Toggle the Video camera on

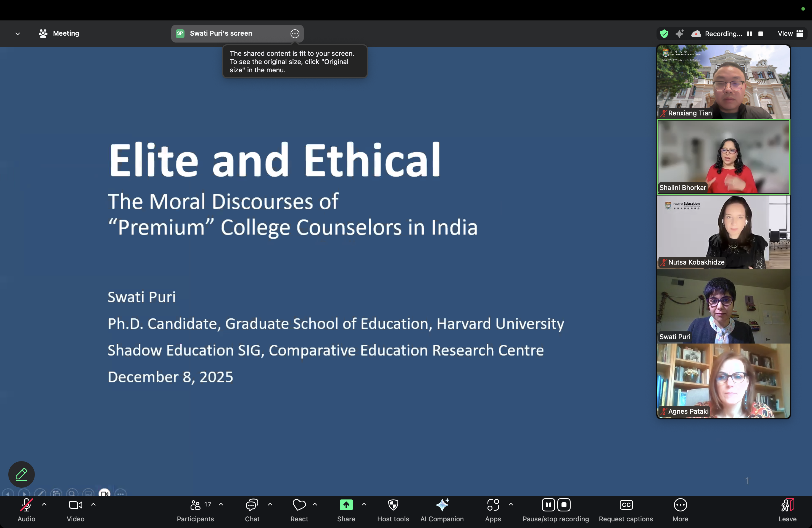(x=75, y=505)
